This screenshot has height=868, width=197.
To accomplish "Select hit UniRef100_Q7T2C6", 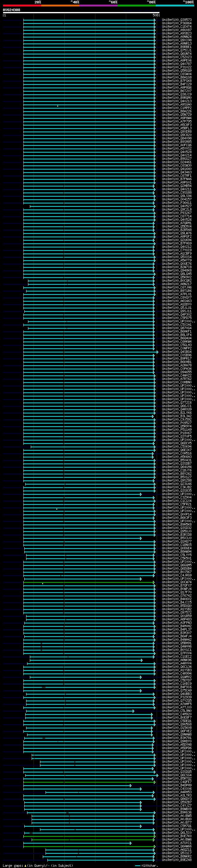I will [x=177, y=402].
